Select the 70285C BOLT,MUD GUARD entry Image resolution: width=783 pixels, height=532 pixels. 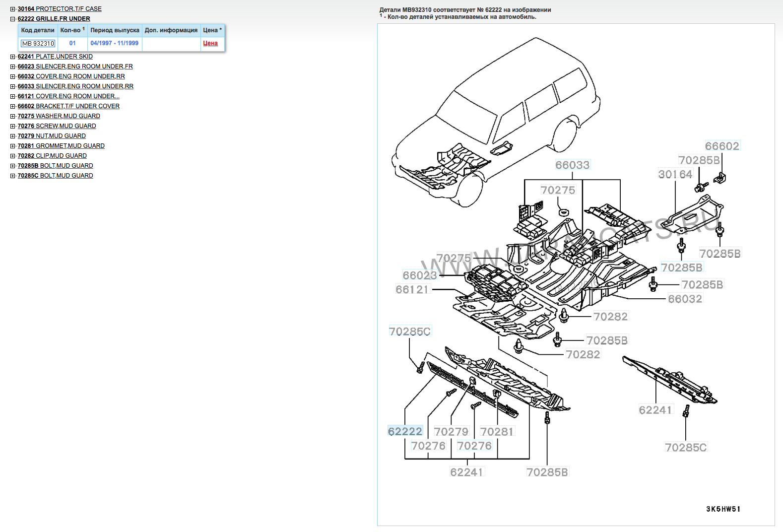[55, 176]
